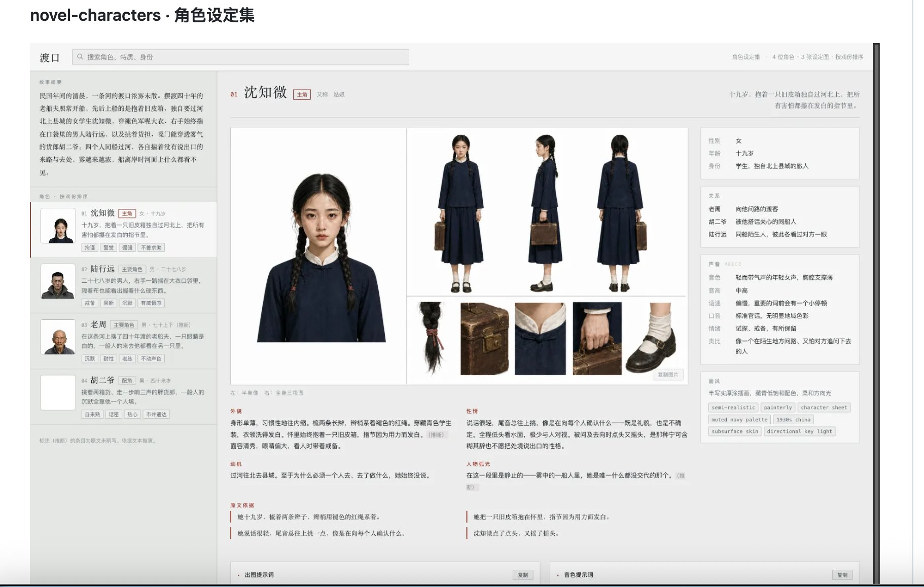
Task: Click the 自来熟 tag on 胡二爷's card
Action: [x=92, y=415]
